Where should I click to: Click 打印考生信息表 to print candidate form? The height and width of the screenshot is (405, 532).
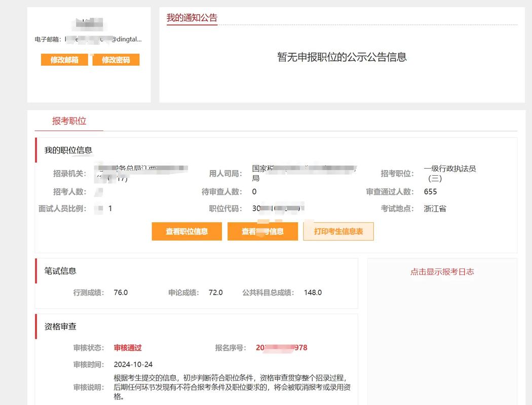(338, 231)
